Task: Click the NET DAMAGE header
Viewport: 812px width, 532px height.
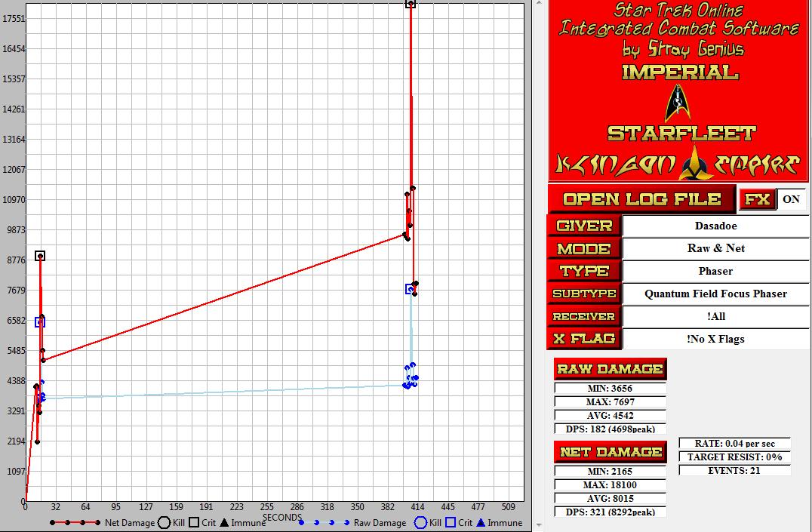Action: click(x=610, y=452)
